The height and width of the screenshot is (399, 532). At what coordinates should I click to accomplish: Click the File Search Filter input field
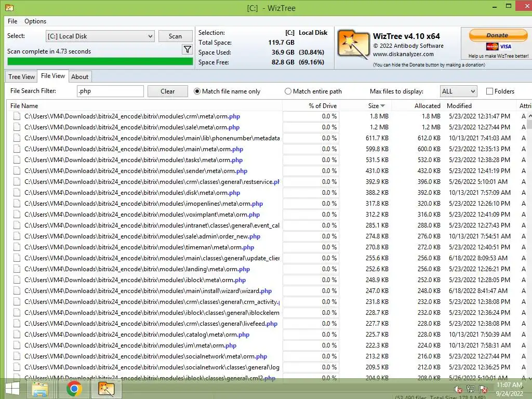[x=110, y=91]
